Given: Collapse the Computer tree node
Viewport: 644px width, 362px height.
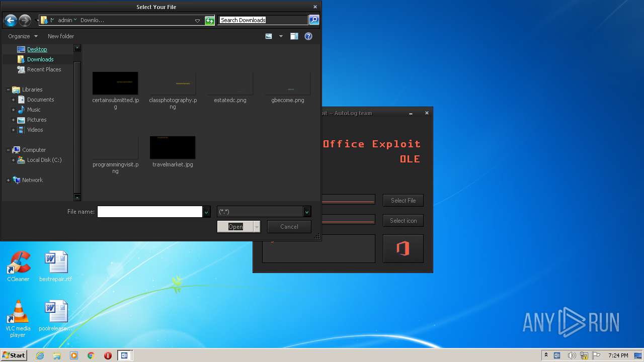Looking at the screenshot, I should tap(8, 150).
